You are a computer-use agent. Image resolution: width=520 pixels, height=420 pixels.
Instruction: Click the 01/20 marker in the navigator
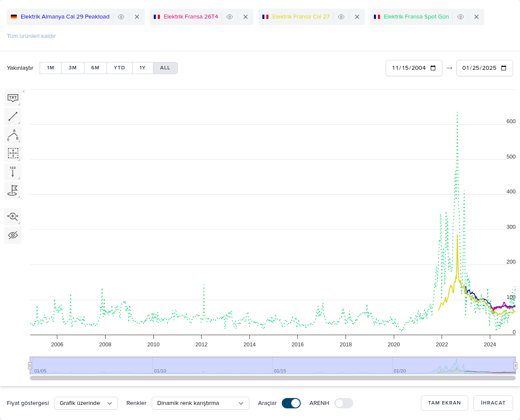[400, 371]
